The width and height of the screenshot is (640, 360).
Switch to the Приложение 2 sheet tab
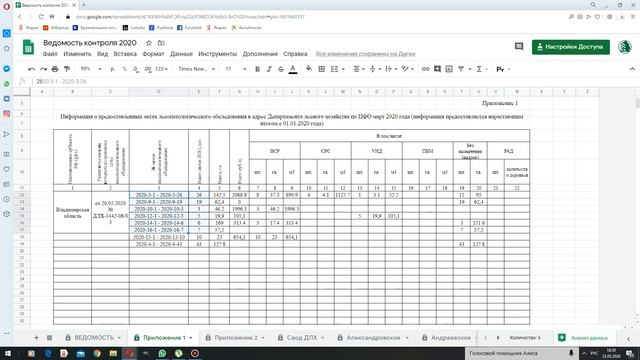[236, 338]
